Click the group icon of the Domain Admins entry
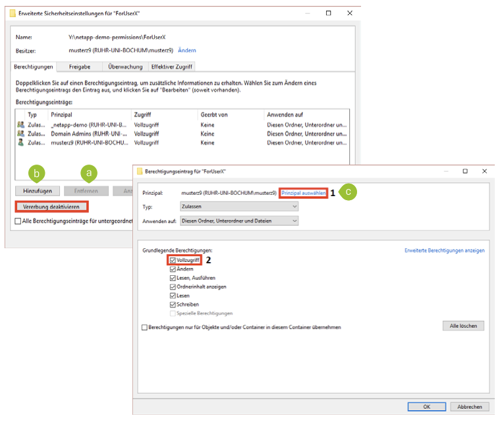The height and width of the screenshot is (422, 504). [20, 133]
